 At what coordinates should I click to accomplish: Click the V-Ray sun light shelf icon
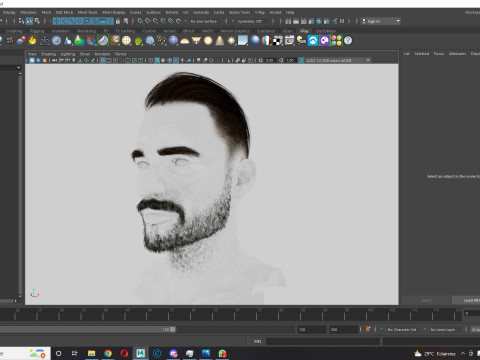click(x=231, y=41)
